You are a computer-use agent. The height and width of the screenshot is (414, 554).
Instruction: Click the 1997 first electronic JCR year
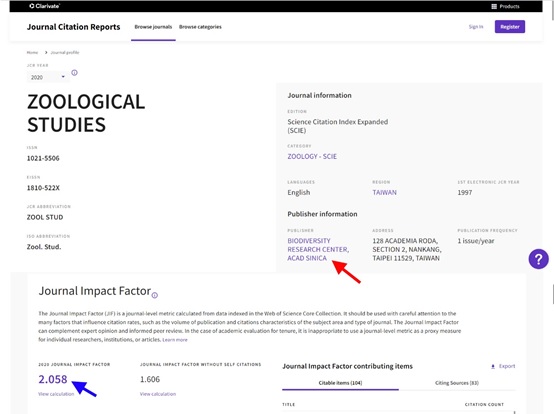click(x=465, y=193)
